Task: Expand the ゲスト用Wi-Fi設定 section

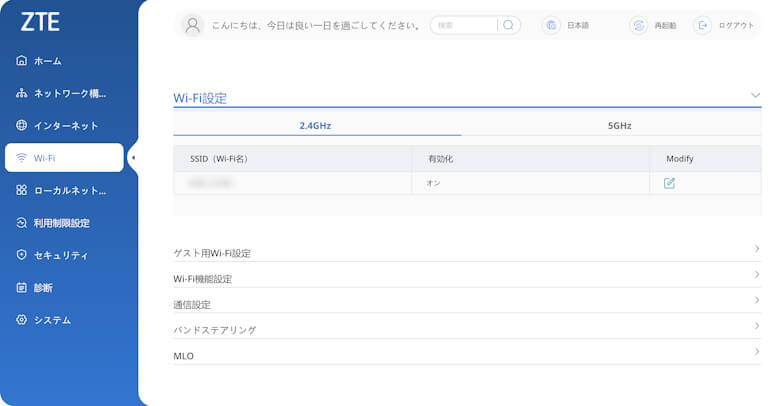Action: [756, 248]
